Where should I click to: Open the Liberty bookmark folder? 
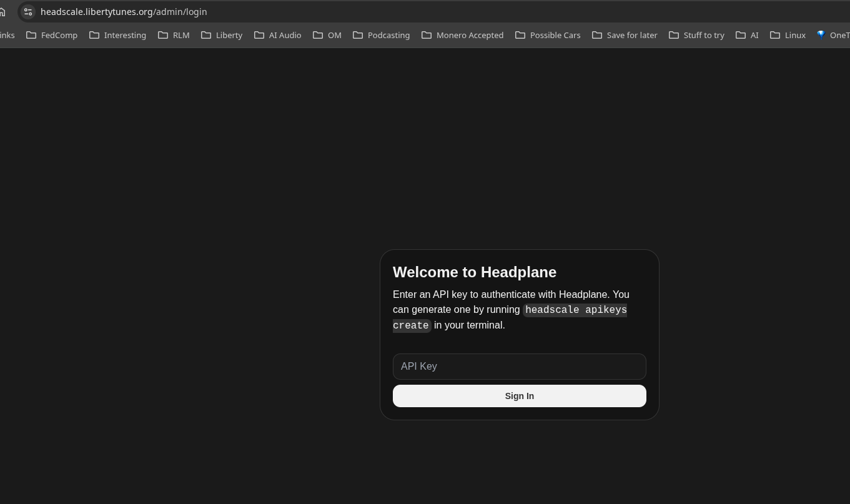(222, 35)
